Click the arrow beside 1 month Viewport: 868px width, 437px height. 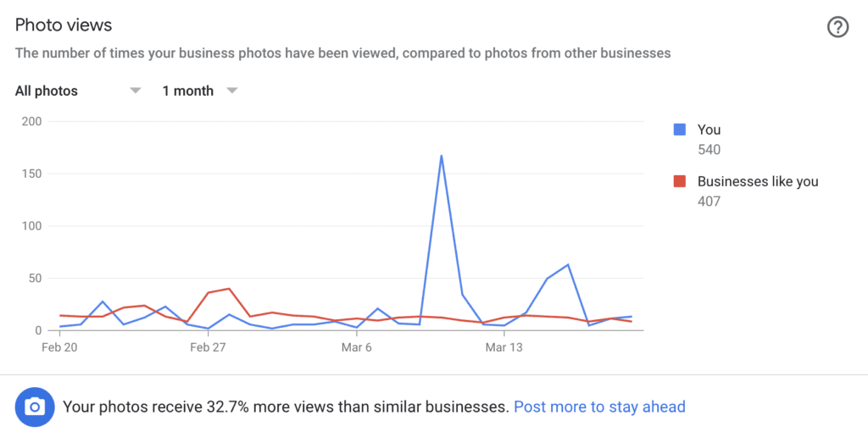(x=232, y=91)
